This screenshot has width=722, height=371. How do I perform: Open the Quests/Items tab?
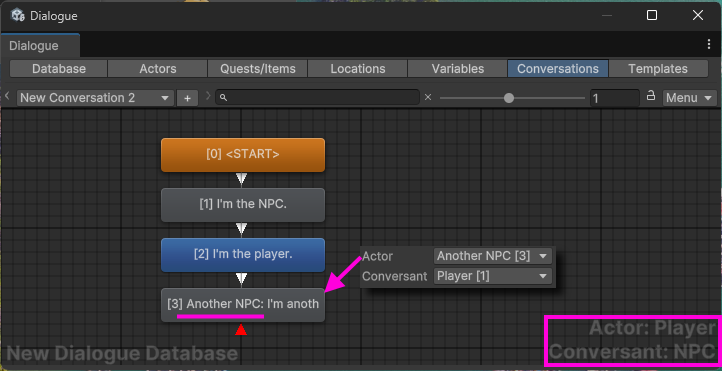tap(257, 69)
